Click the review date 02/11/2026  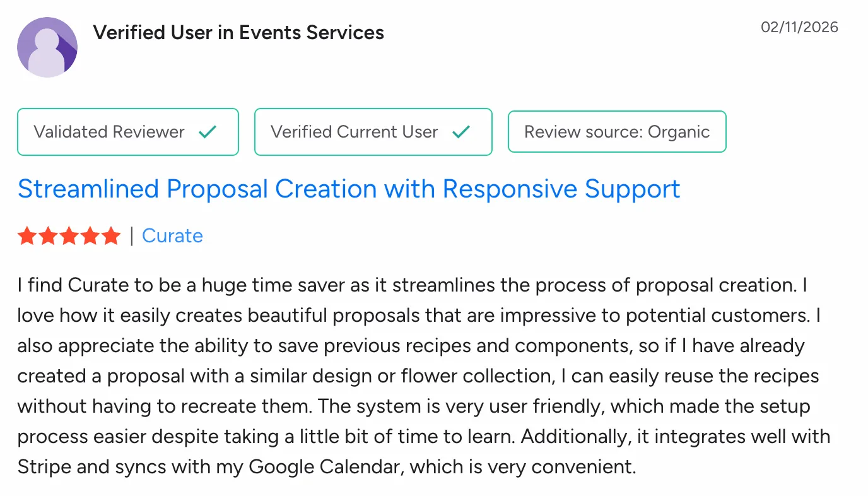799,27
